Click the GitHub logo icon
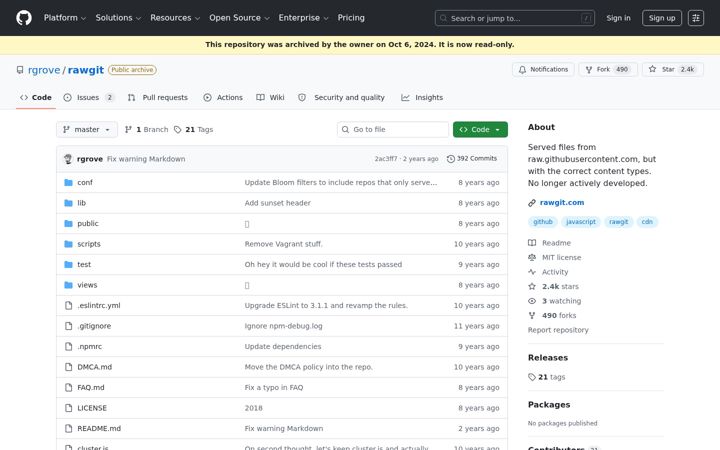The width and height of the screenshot is (720, 450). (x=24, y=18)
